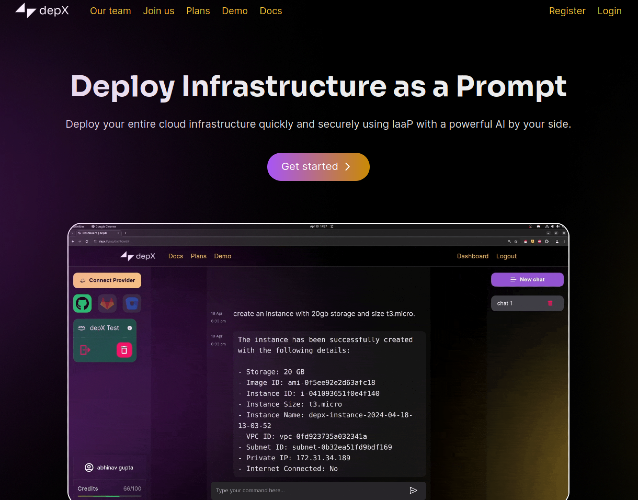
Task: Click the Storage: 20 GB line
Action: pos(271,372)
